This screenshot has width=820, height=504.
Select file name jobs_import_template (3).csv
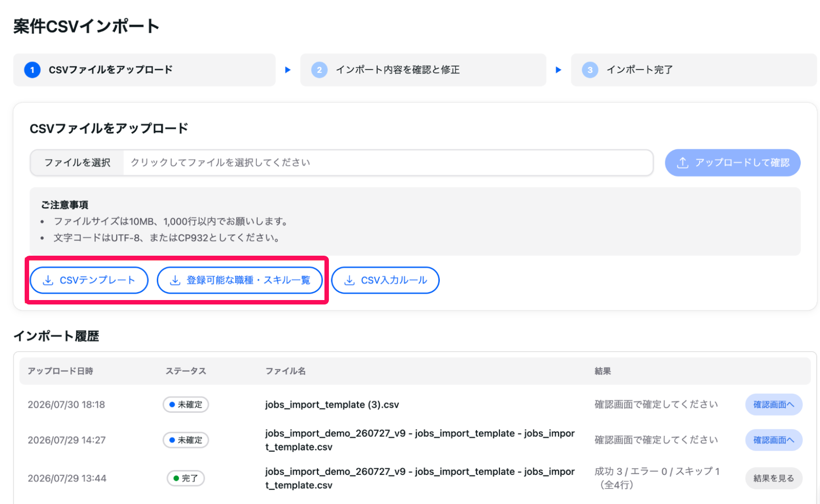coord(332,405)
